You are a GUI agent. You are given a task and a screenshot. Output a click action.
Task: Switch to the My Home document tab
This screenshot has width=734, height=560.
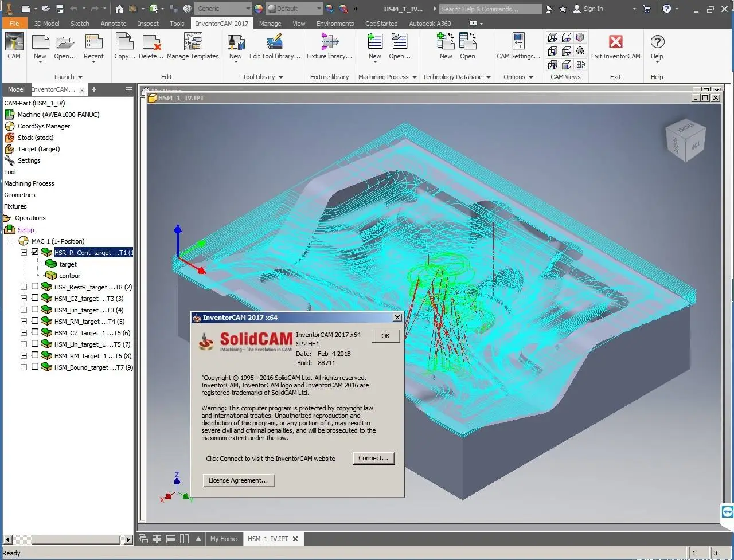223,539
